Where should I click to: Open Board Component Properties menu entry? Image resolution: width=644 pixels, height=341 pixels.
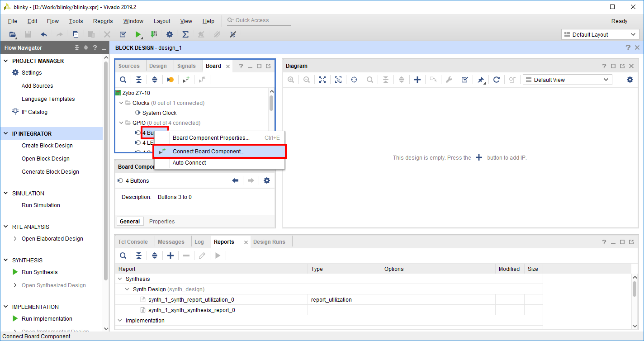[x=220, y=138]
